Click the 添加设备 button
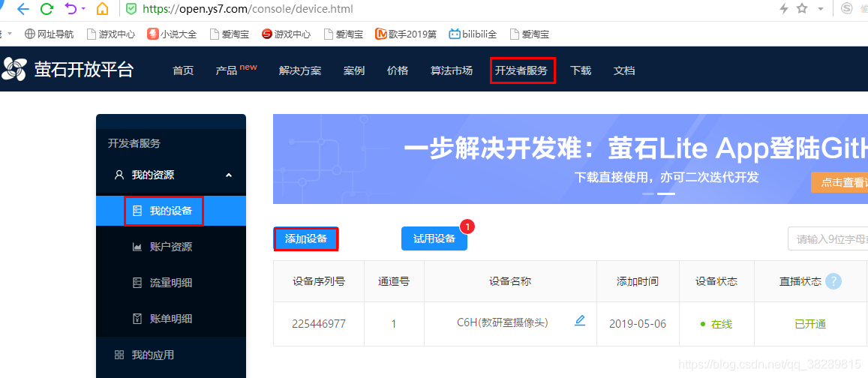 [x=306, y=238]
